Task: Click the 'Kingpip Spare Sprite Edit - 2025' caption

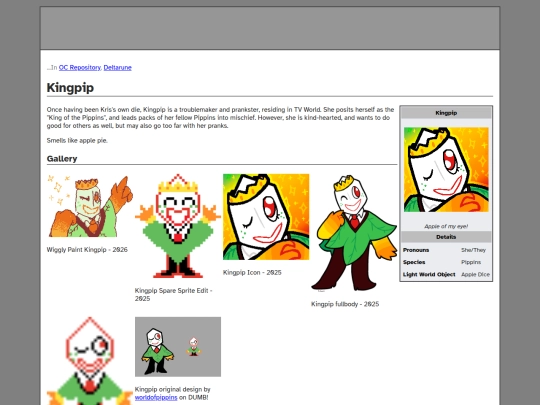Action: coord(174,294)
